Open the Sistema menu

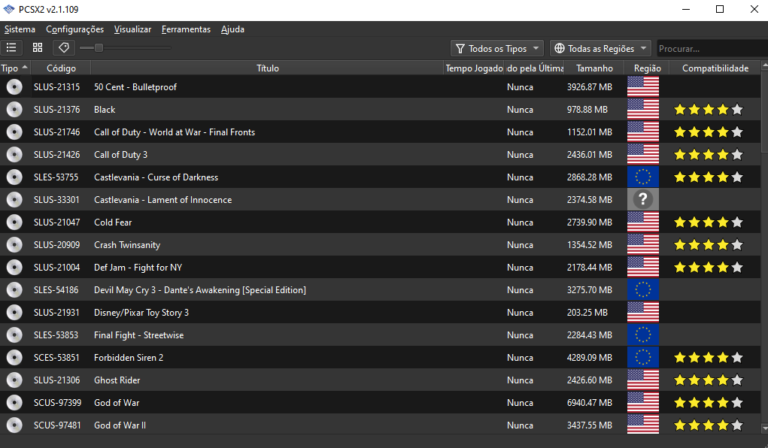point(19,29)
